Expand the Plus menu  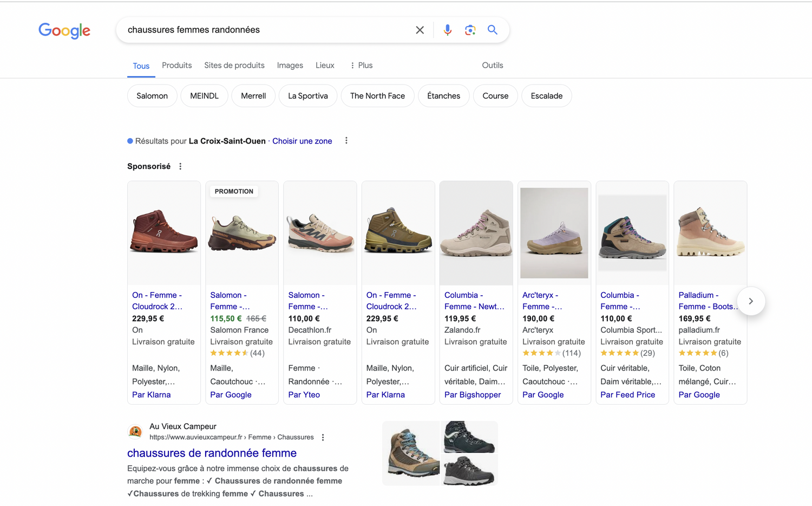tap(361, 66)
